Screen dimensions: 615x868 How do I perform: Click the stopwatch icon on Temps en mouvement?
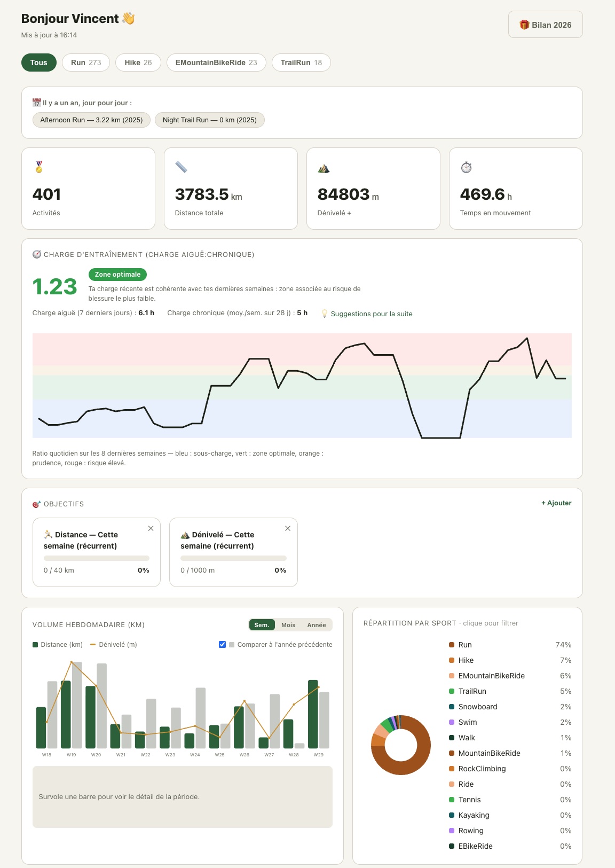pos(466,167)
